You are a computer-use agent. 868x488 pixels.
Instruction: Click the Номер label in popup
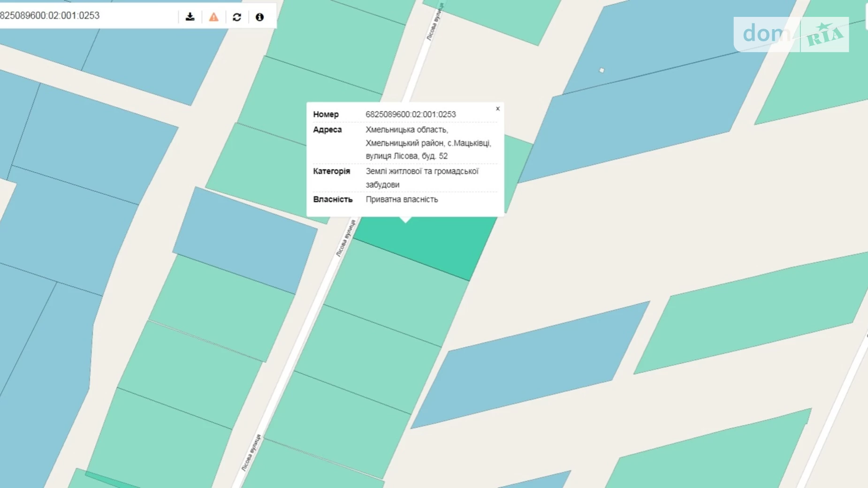[326, 114]
